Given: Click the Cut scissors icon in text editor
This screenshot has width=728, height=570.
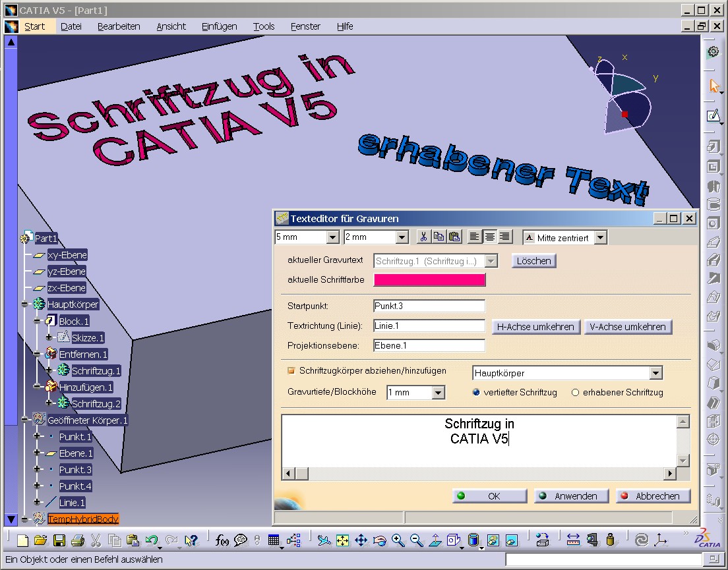Looking at the screenshot, I should pyautogui.click(x=423, y=237).
